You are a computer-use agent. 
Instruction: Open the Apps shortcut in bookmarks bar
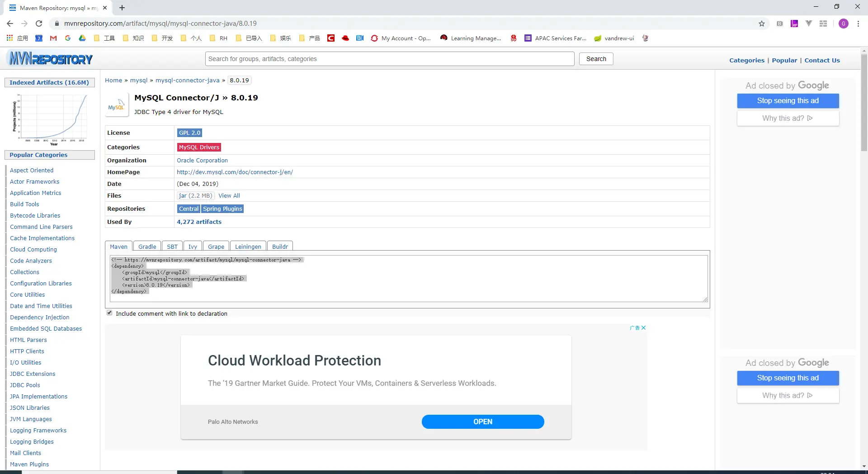17,38
